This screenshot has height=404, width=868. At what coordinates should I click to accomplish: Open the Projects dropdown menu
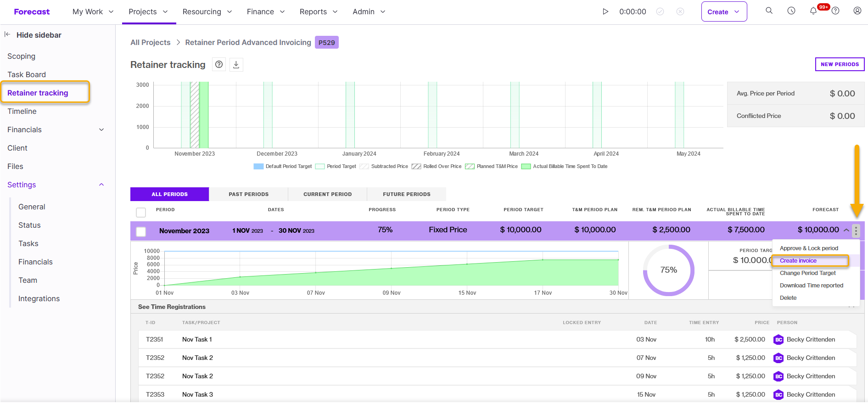[x=148, y=11]
